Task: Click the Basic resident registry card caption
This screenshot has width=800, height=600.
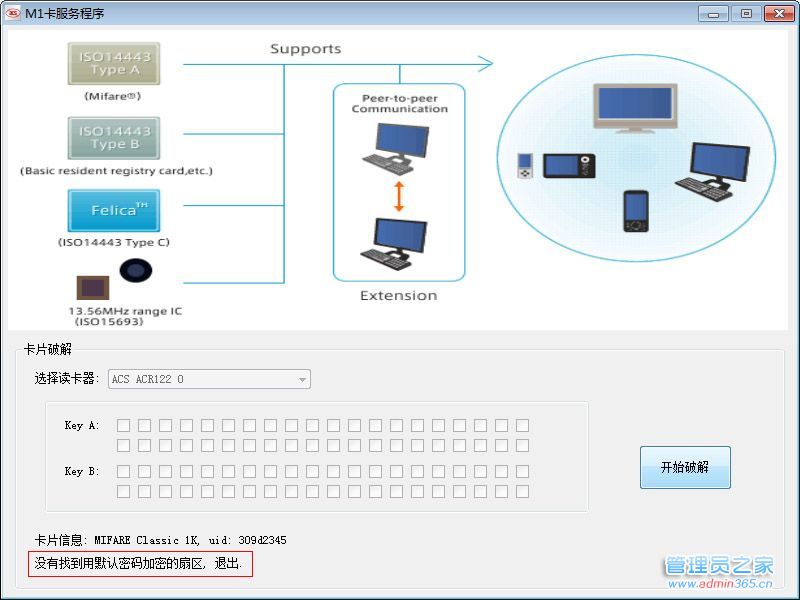Action: [x=116, y=170]
